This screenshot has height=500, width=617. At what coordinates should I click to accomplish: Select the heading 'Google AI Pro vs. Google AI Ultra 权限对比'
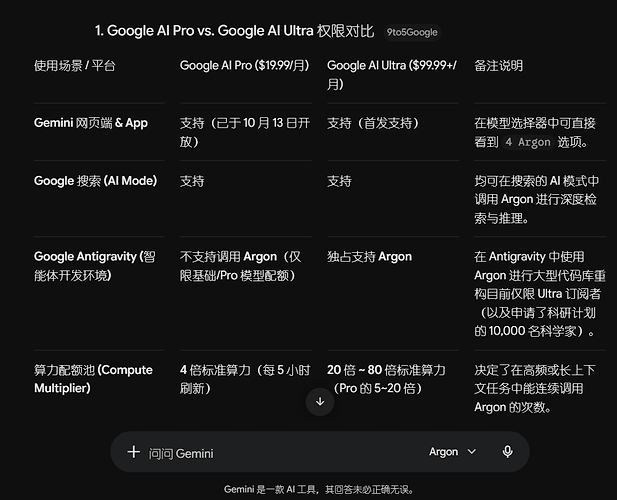(240, 31)
